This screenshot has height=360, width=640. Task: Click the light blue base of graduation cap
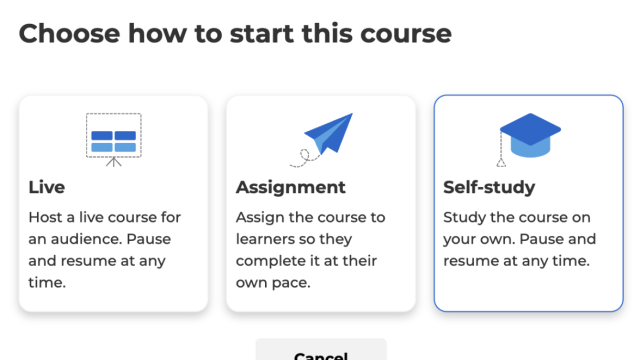530,148
